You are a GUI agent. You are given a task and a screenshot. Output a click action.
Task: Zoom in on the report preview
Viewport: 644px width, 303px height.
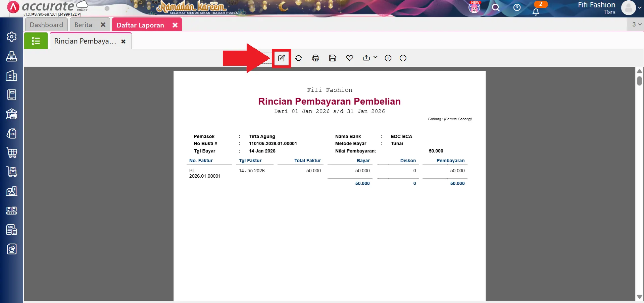388,58
